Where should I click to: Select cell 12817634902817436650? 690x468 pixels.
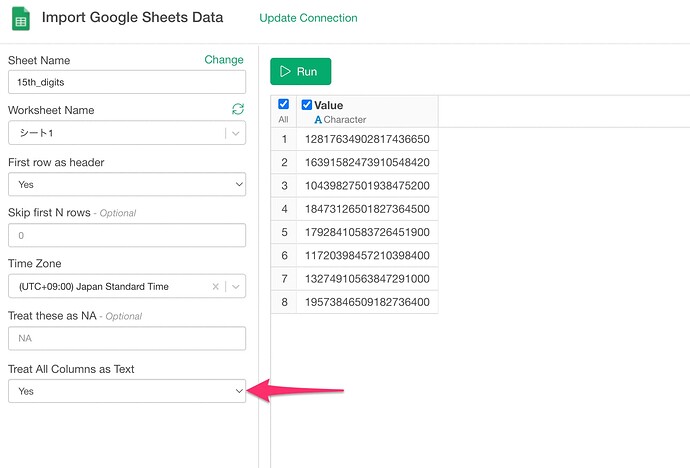click(x=367, y=139)
